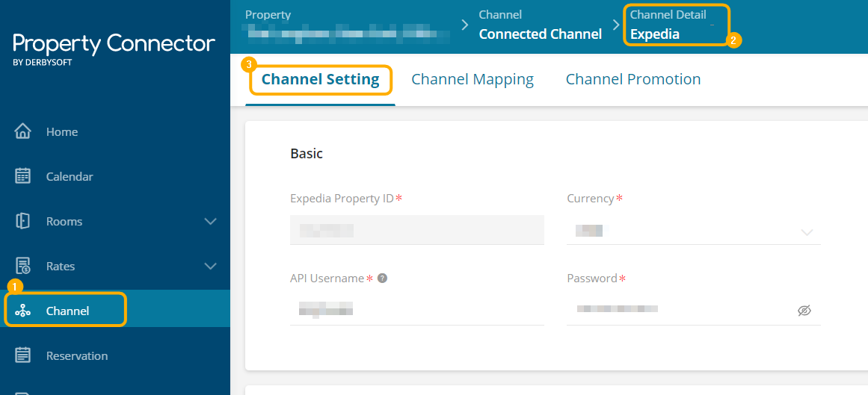Click the Rates label in sidebar
Image resolution: width=868 pixels, height=395 pixels.
[x=61, y=266]
